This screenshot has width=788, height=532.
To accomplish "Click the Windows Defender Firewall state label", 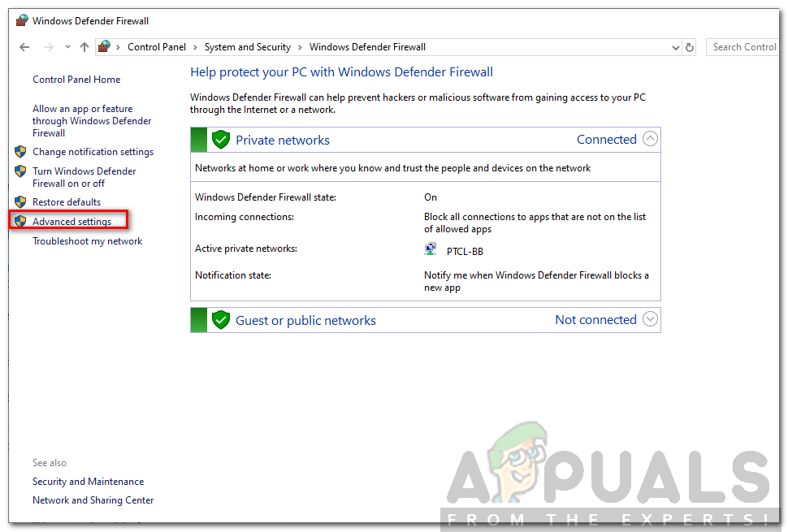I will tap(266, 197).
